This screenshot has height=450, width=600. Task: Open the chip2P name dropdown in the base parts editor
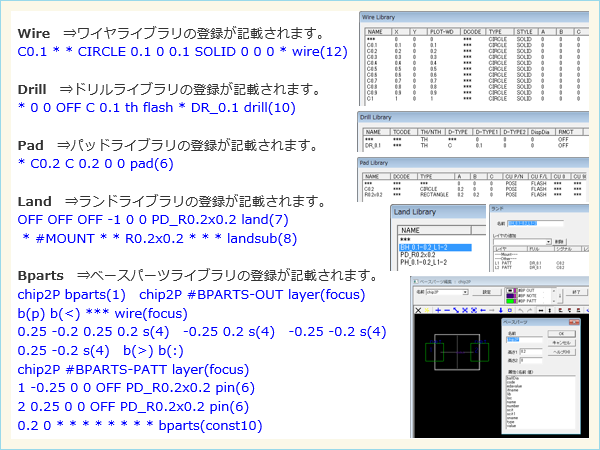[x=465, y=292]
